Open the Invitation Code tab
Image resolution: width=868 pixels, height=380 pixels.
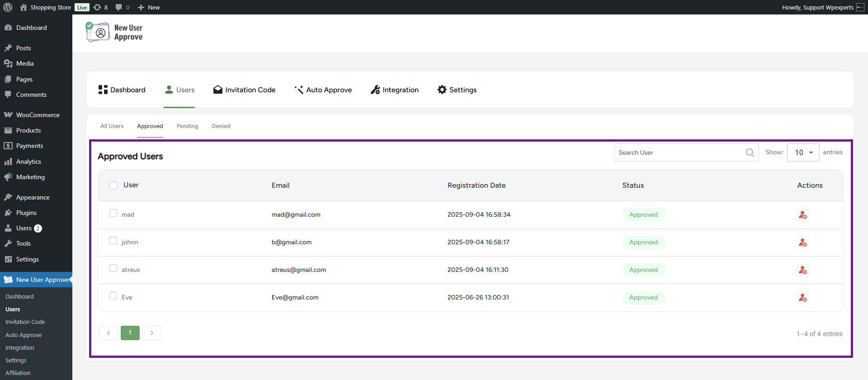click(x=244, y=90)
